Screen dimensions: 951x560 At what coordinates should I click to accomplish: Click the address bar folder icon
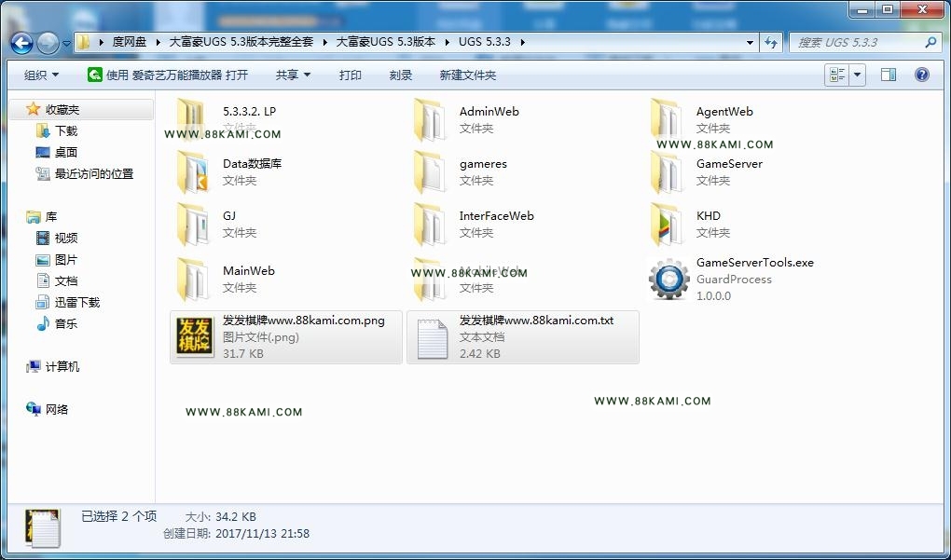click(x=83, y=43)
